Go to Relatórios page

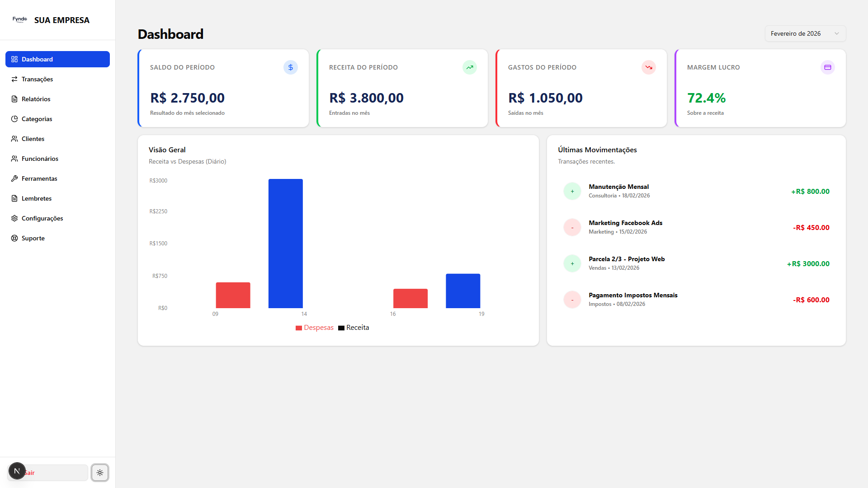[x=36, y=99]
